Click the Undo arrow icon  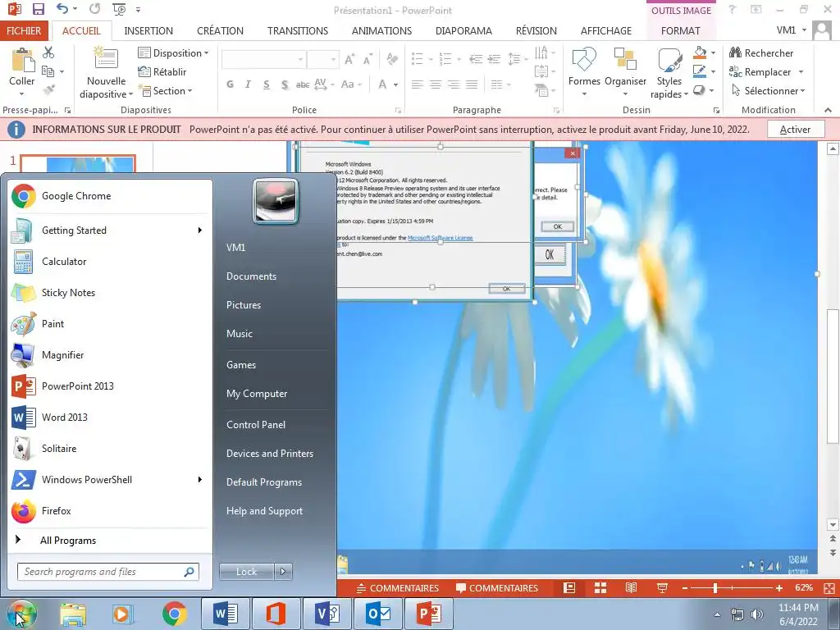click(62, 9)
